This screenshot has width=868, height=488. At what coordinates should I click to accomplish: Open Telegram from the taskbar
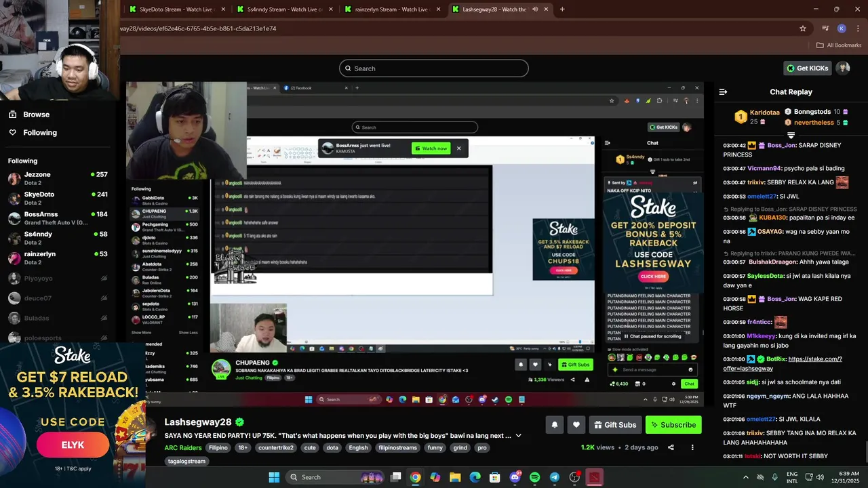[x=555, y=477]
